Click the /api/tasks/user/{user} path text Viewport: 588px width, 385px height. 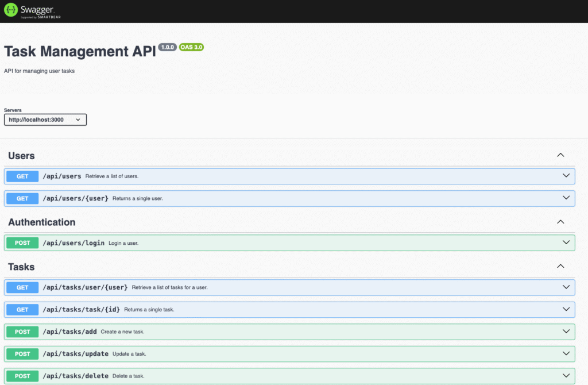[x=85, y=287]
